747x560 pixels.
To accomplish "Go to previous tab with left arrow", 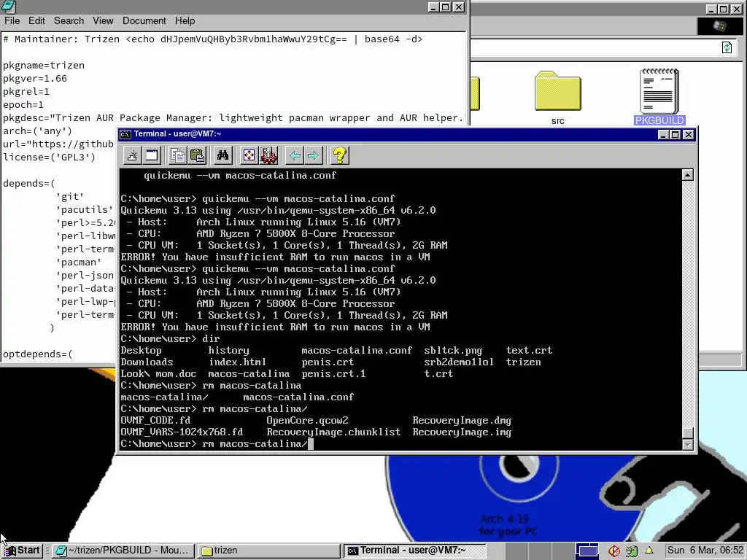I will click(295, 155).
